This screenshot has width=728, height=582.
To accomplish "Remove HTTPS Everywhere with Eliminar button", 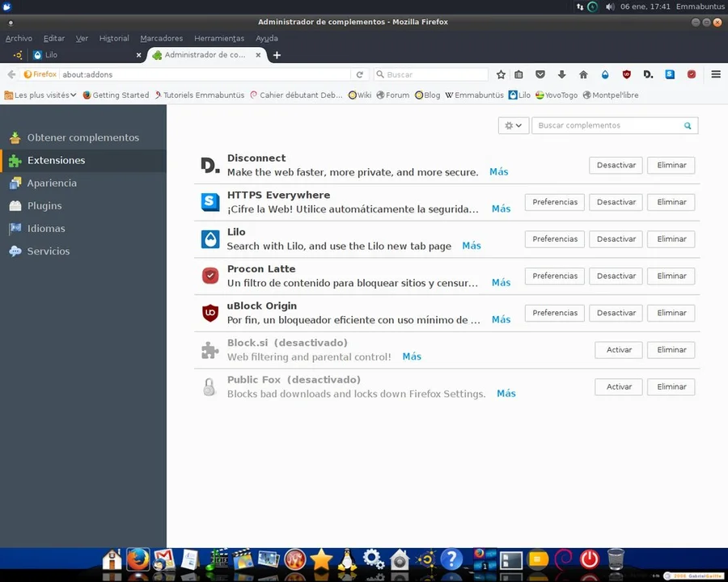I will pos(671,202).
